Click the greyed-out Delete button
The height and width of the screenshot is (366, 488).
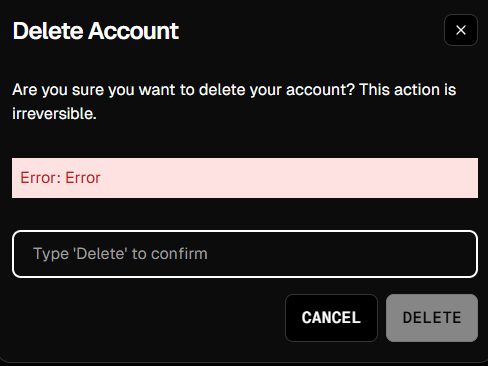click(x=432, y=318)
